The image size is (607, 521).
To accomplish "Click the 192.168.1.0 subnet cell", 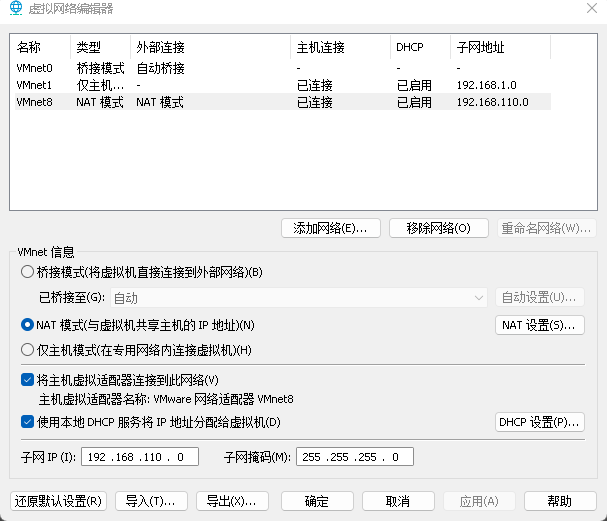I will pos(487,85).
